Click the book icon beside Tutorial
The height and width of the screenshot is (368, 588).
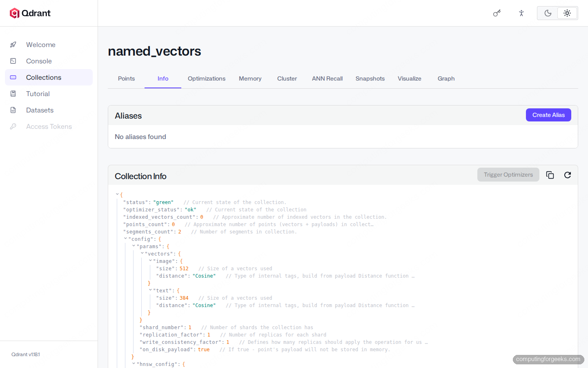[13, 94]
